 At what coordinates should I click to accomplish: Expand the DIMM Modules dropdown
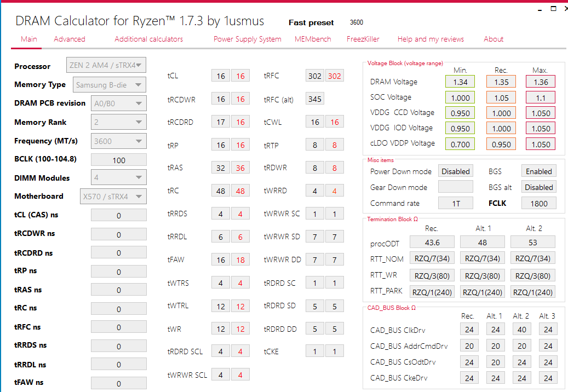118,177
